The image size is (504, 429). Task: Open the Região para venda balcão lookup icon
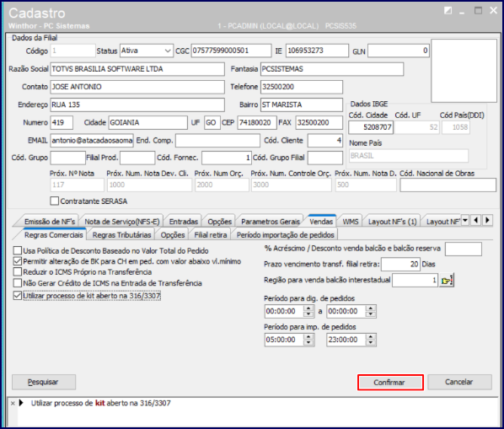pos(447,281)
